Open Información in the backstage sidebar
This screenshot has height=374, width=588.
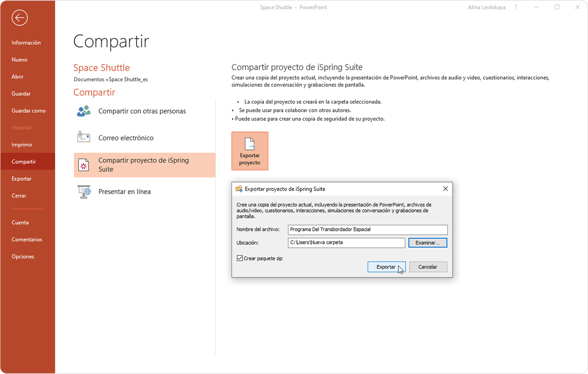point(26,42)
